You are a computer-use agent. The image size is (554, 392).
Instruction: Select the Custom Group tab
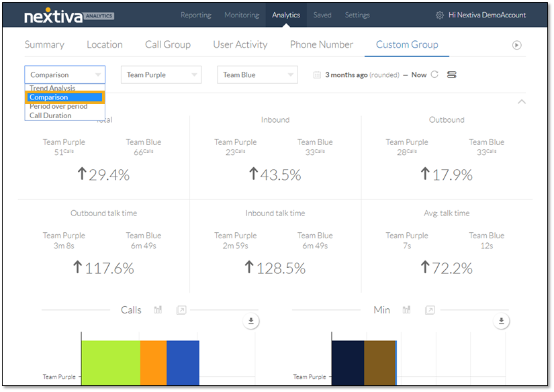pos(407,45)
